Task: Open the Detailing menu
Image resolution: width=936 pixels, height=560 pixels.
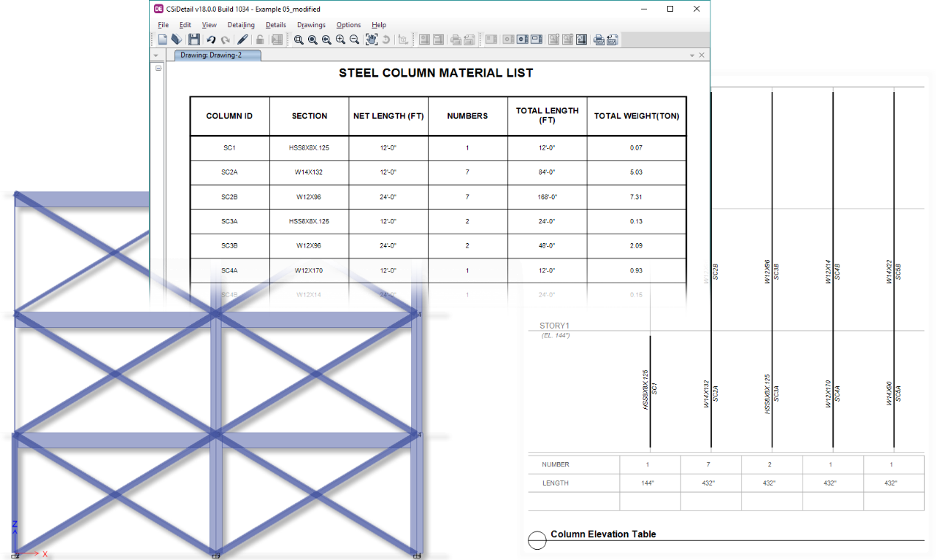Action: (241, 25)
